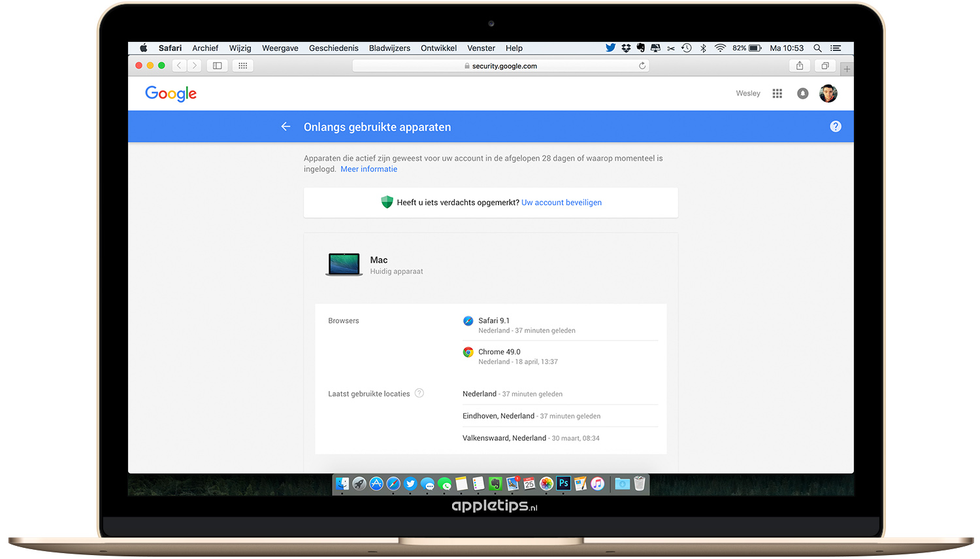Open Photos app in the dock
Image resolution: width=980 pixels, height=559 pixels.
coord(546,483)
